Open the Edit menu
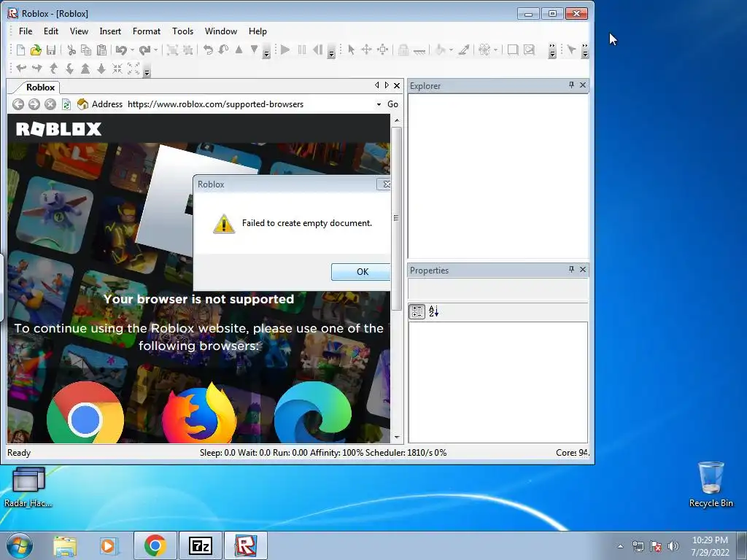This screenshot has height=560, width=747. 51,31
